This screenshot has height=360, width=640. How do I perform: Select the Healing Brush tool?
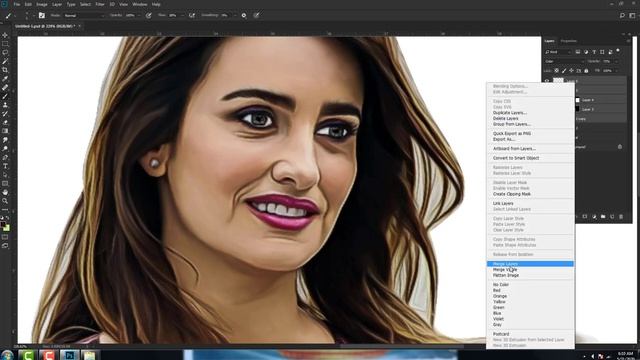click(x=5, y=87)
